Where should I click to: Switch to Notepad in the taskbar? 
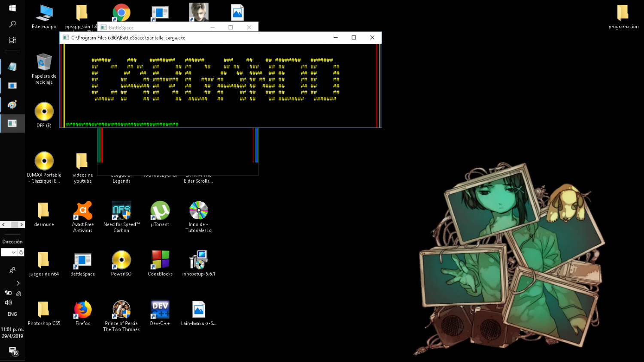click(x=12, y=67)
